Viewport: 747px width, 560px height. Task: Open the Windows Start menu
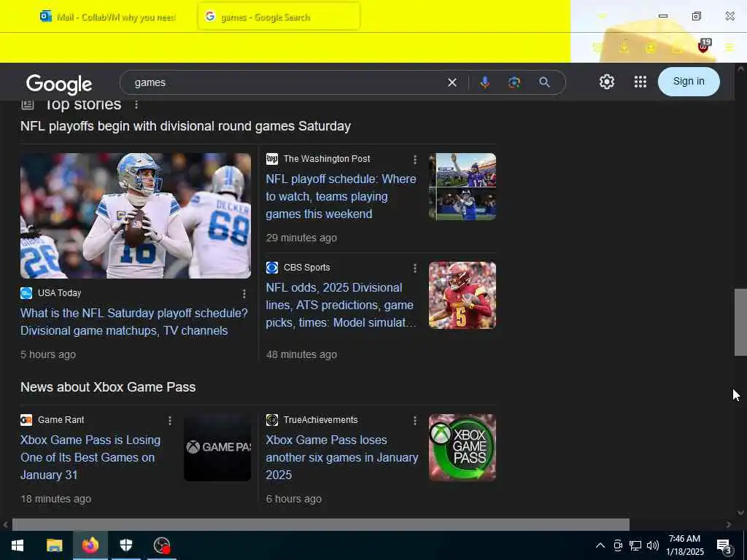[18, 545]
